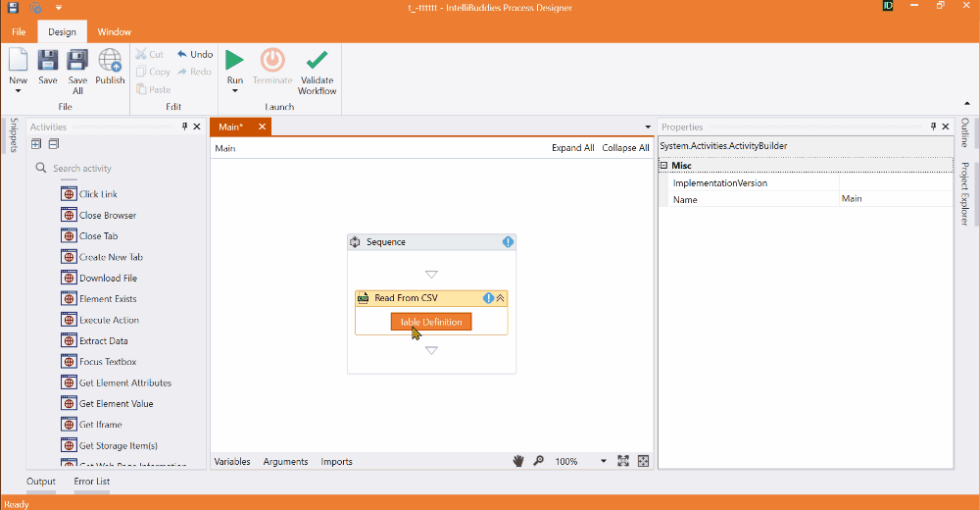Open the 100% zoom dropdown
980x510 pixels.
pyautogui.click(x=603, y=461)
